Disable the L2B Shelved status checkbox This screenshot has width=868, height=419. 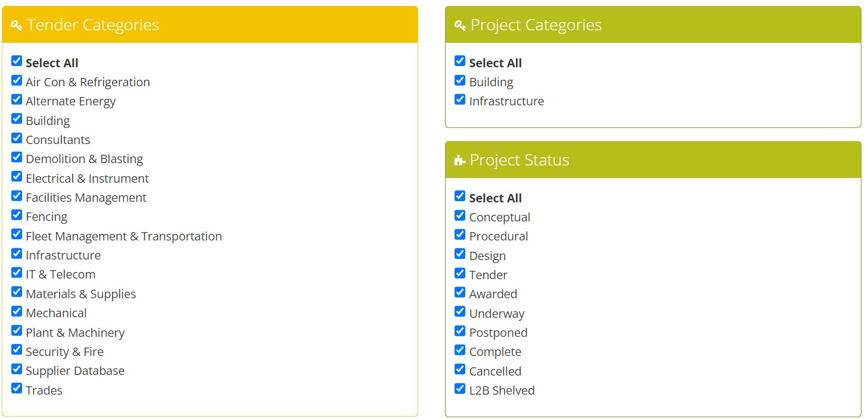point(460,388)
